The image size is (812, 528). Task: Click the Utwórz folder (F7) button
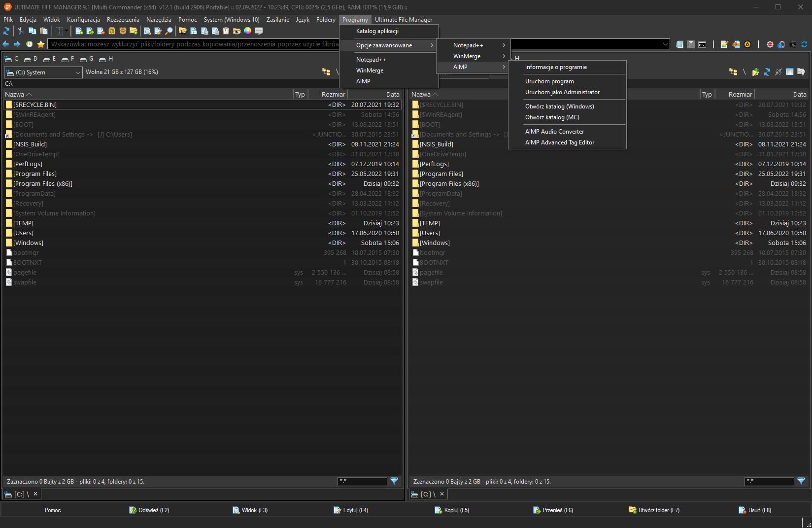coord(654,510)
